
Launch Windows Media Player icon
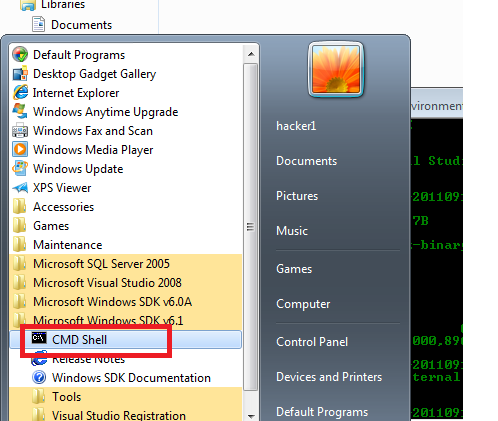click(20, 149)
